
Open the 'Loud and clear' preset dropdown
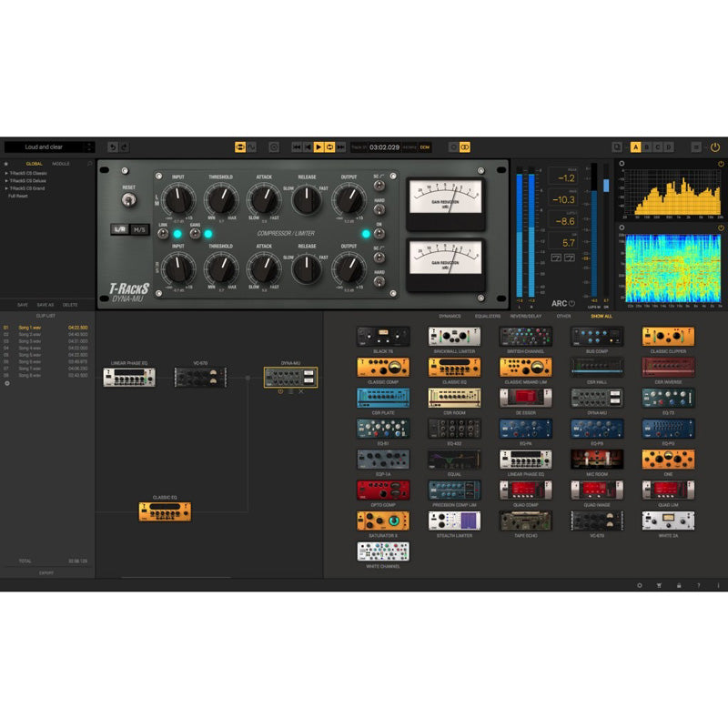click(48, 147)
